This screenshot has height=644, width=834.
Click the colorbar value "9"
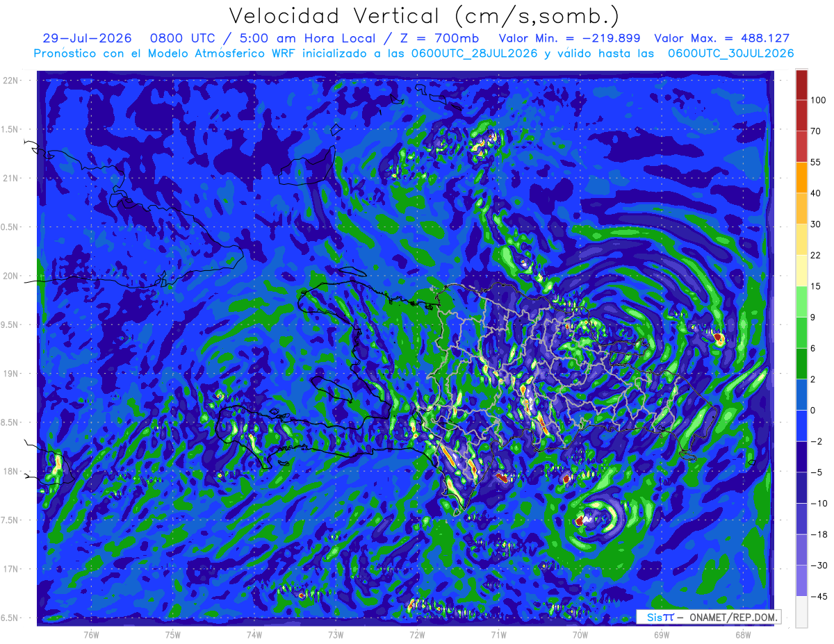812,317
